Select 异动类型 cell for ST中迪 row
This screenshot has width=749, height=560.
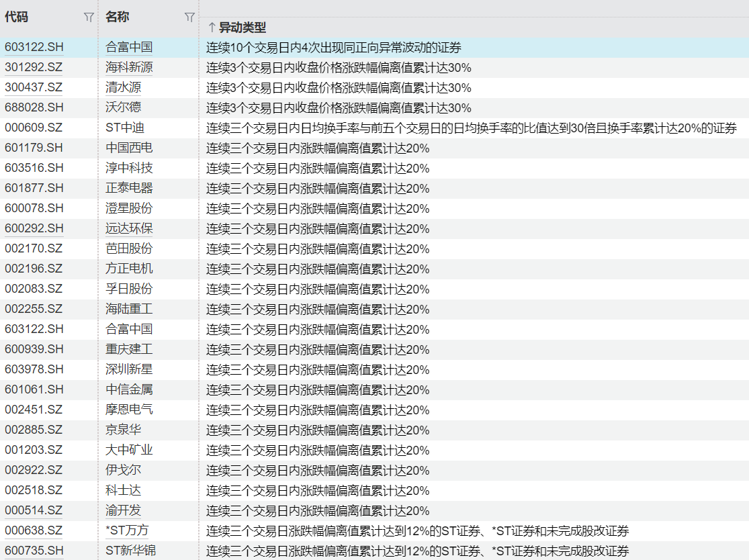(x=471, y=128)
